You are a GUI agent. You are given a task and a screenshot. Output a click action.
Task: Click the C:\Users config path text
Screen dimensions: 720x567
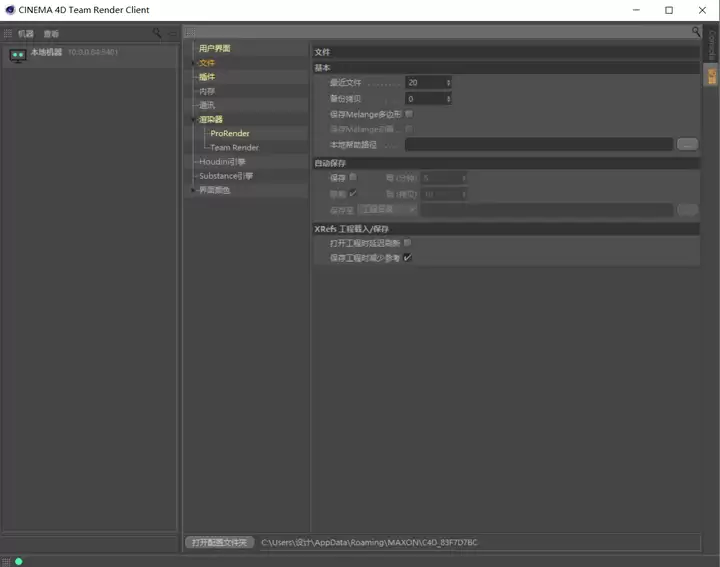[x=369, y=542]
